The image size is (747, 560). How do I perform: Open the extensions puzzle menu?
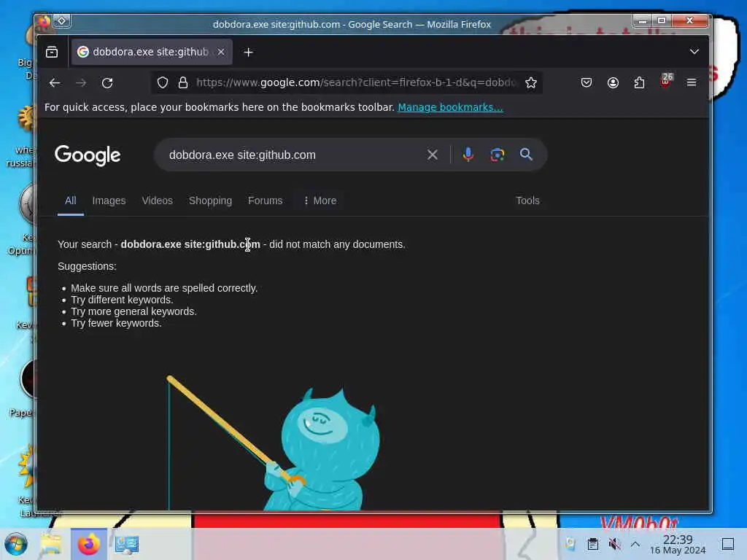639,83
